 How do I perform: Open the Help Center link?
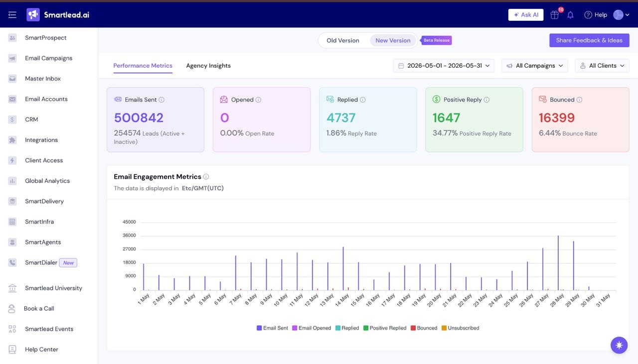(41, 350)
